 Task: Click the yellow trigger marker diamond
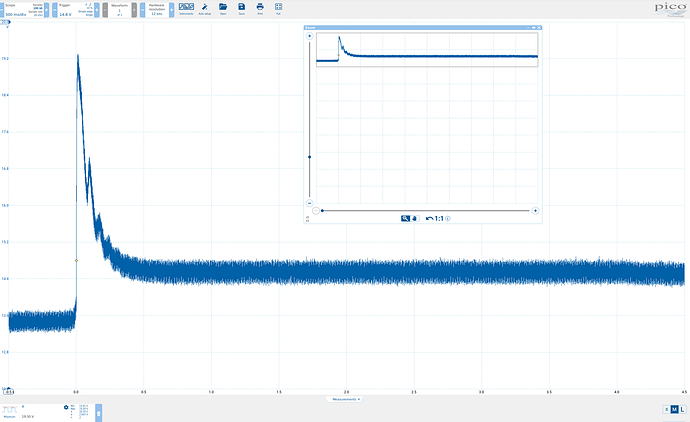(76, 261)
